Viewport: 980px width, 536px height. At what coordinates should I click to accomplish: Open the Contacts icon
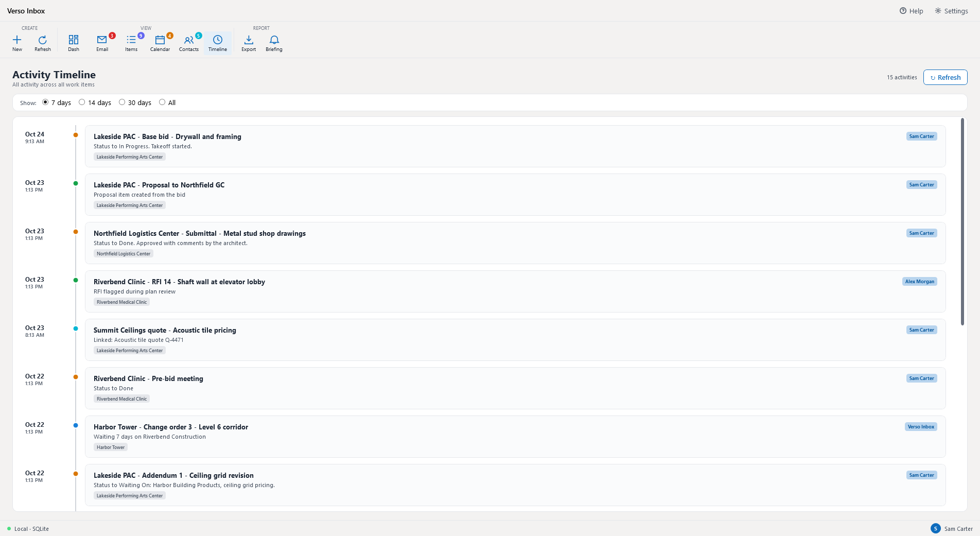tap(189, 40)
